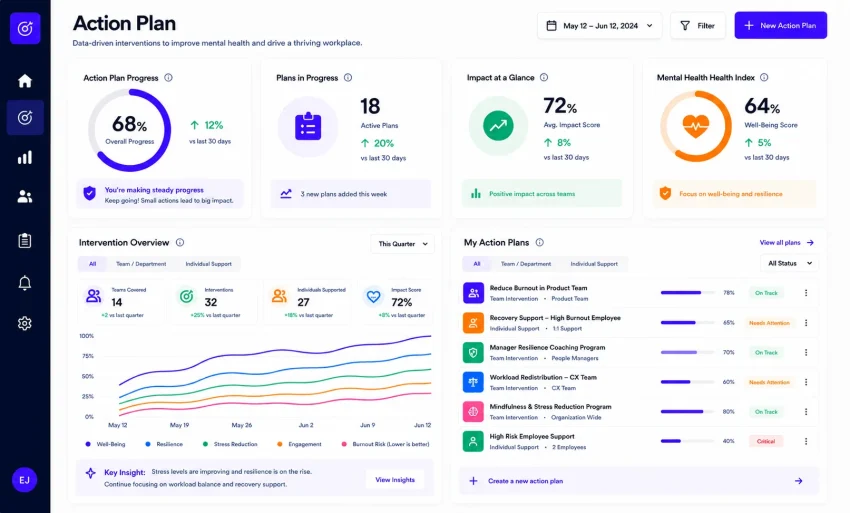Show info for Plans in Progress
Screen dimensions: 850x513
click(x=348, y=78)
